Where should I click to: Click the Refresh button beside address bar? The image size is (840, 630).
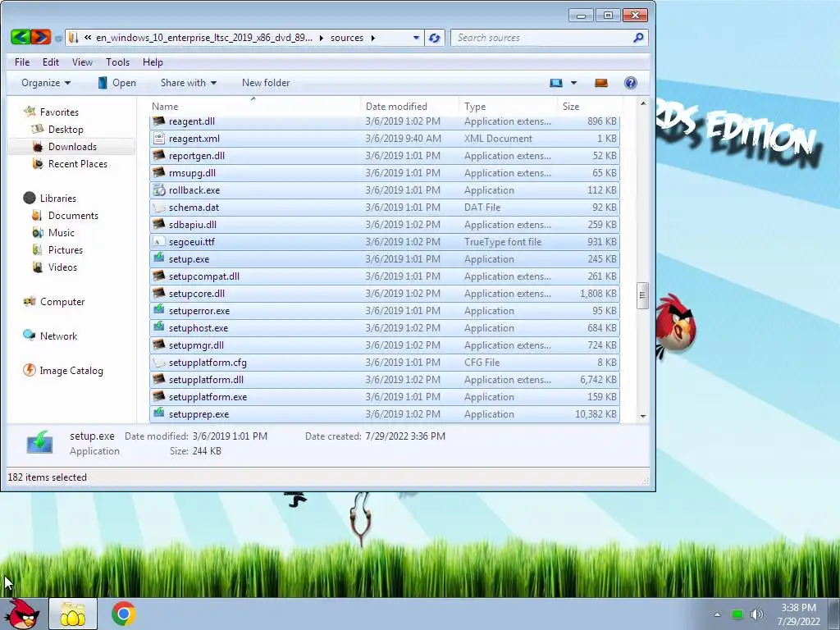[x=435, y=38]
